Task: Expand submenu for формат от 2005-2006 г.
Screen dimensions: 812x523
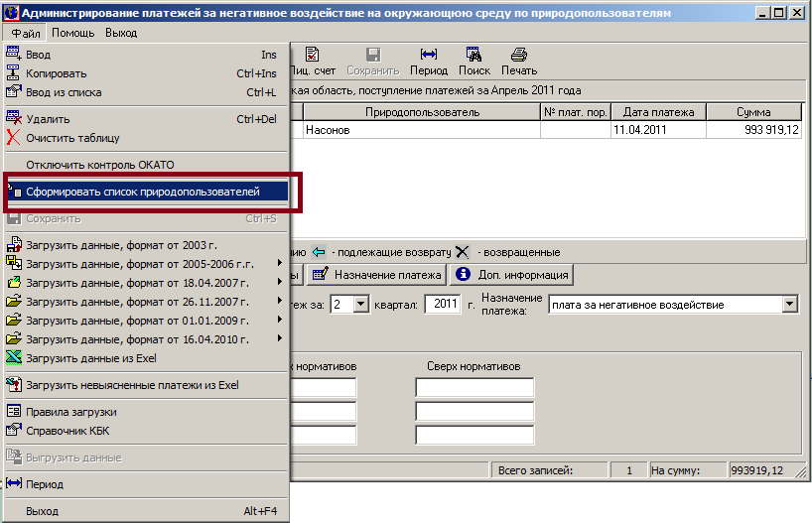Action: pyautogui.click(x=279, y=263)
